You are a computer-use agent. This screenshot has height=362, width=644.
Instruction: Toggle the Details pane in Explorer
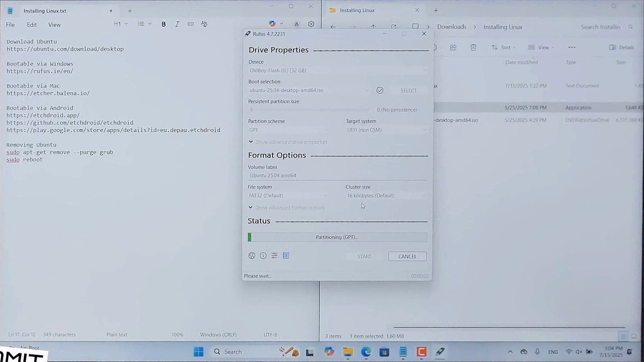(x=621, y=48)
